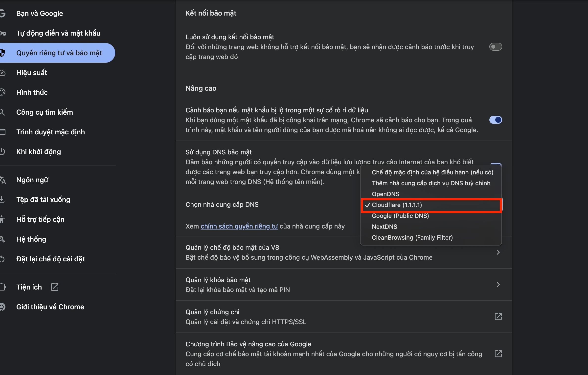
Task: Open Giới thiệu về Chrome page
Action: click(50, 307)
